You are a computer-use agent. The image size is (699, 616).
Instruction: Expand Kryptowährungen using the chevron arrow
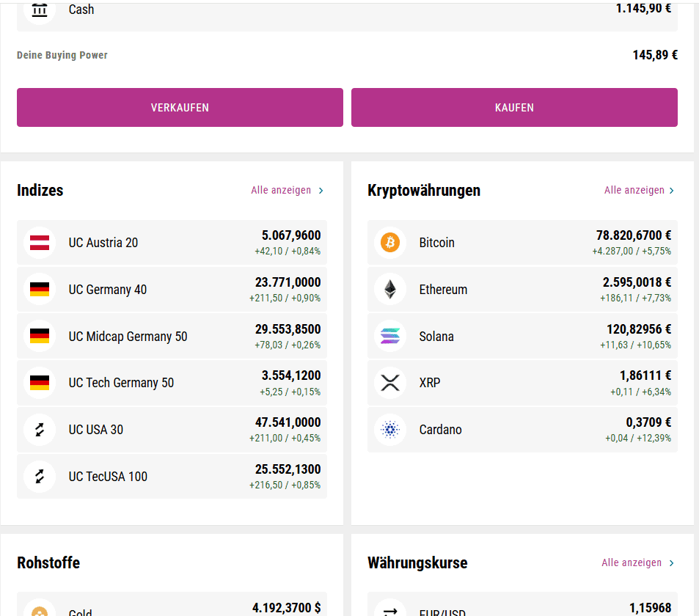(x=672, y=191)
